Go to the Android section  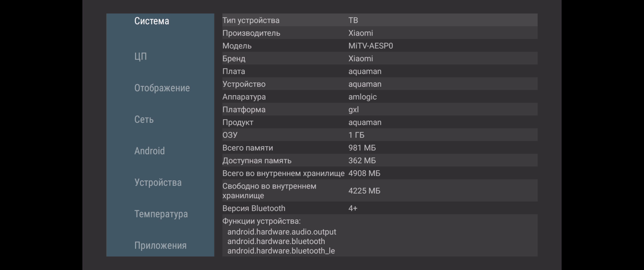(150, 151)
